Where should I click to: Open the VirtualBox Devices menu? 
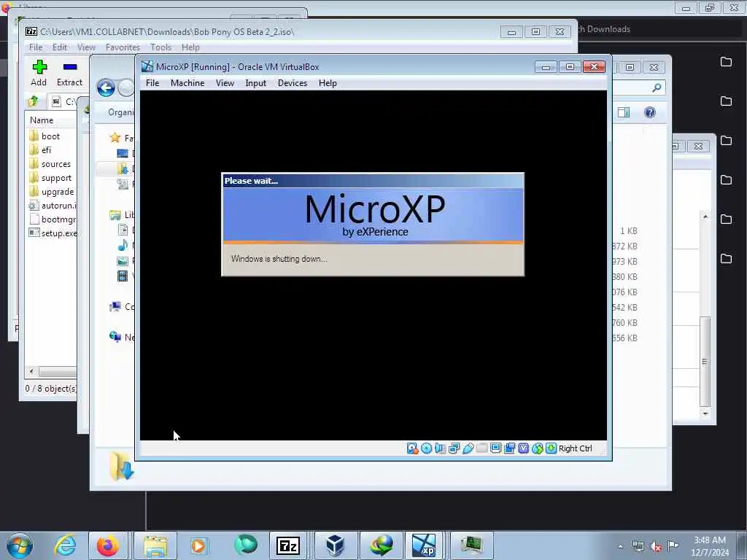(293, 83)
